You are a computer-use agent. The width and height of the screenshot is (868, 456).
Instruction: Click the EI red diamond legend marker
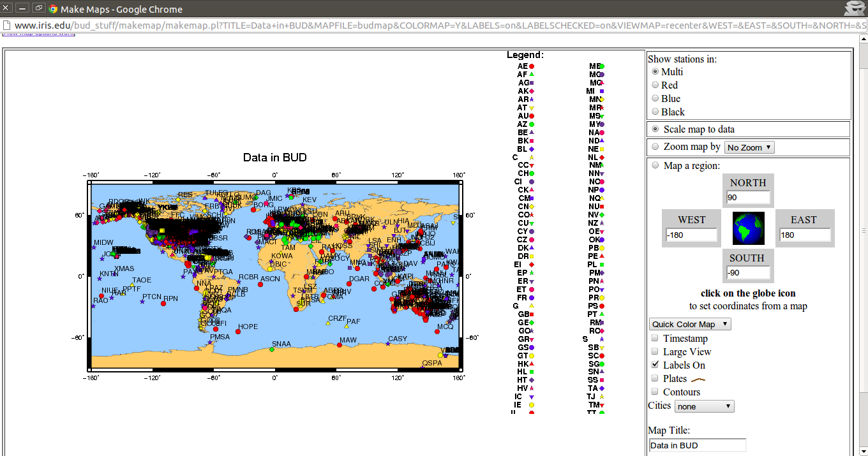[532, 265]
